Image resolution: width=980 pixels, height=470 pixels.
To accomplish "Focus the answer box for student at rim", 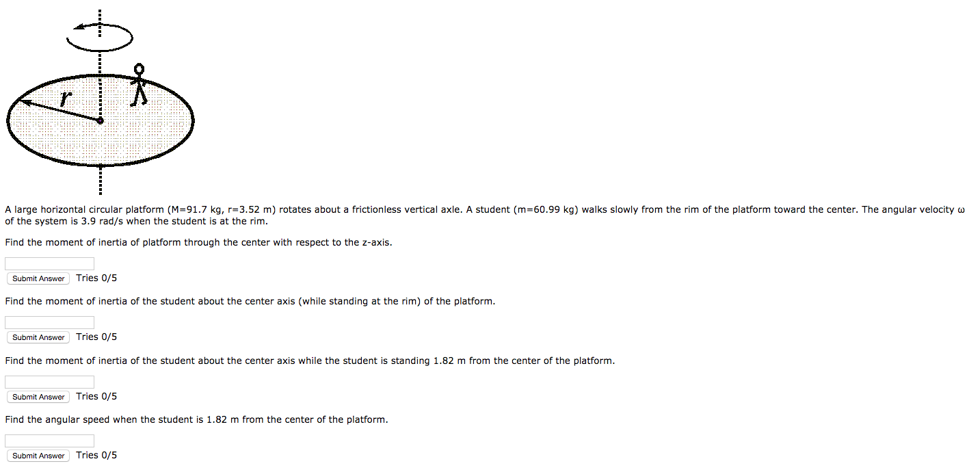I will point(49,322).
